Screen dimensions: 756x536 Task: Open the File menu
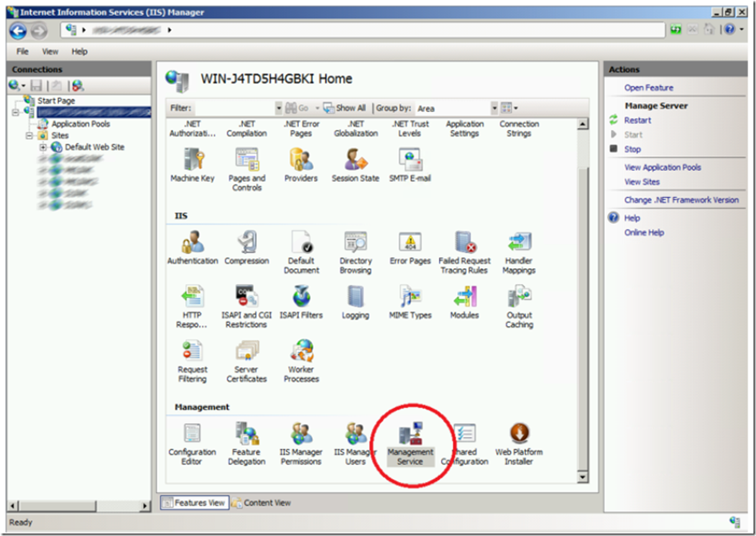22,52
